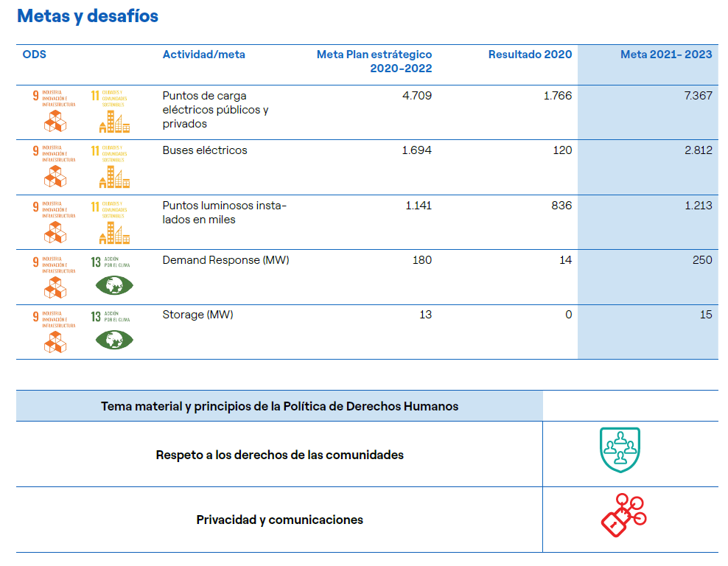The width and height of the screenshot is (728, 566).
Task: Click Respeto a los derechos de las comunidades
Action: click(279, 455)
